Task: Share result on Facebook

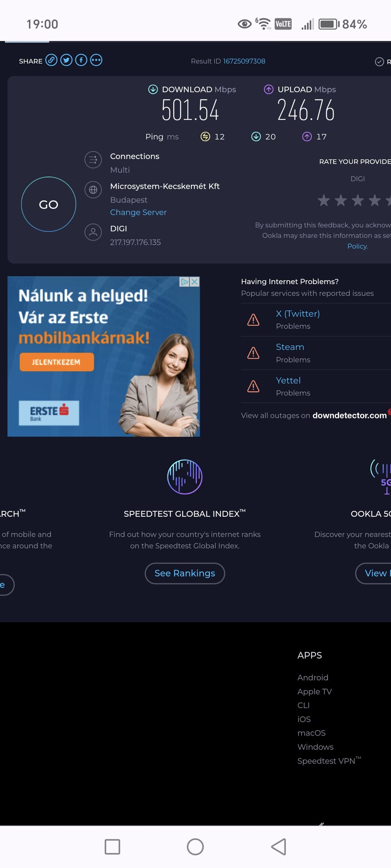Action: pyautogui.click(x=81, y=60)
